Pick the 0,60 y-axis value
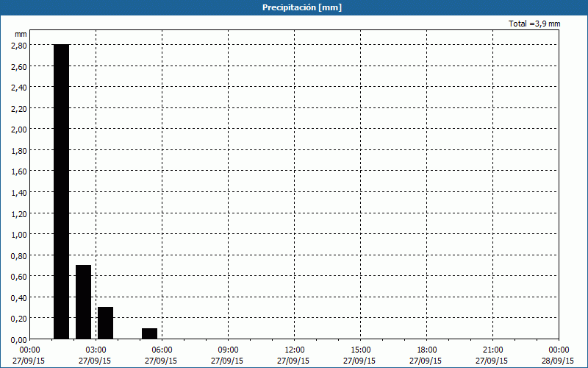 tap(19, 277)
